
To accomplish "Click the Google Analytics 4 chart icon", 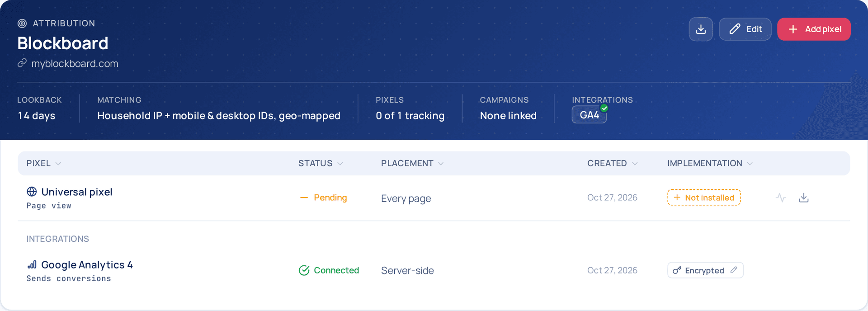I will coord(32,264).
